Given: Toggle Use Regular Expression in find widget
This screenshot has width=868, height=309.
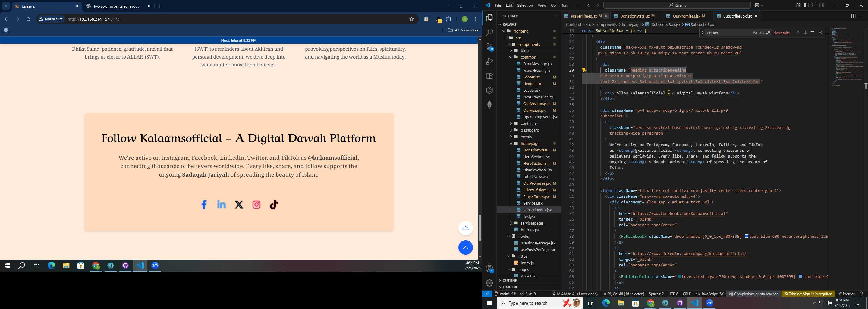Looking at the screenshot, I should (768, 33).
